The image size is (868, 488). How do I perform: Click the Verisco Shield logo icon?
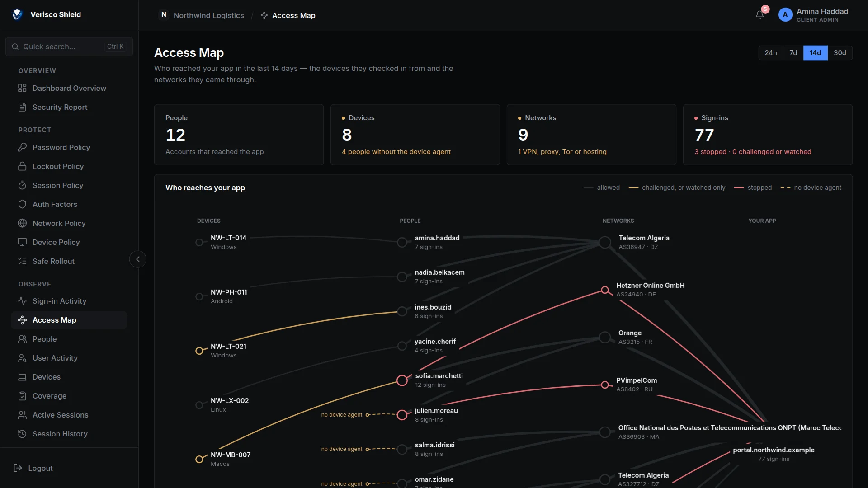pyautogui.click(x=17, y=14)
